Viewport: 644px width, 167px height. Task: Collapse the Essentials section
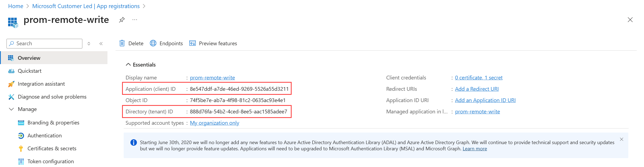pyautogui.click(x=128, y=65)
